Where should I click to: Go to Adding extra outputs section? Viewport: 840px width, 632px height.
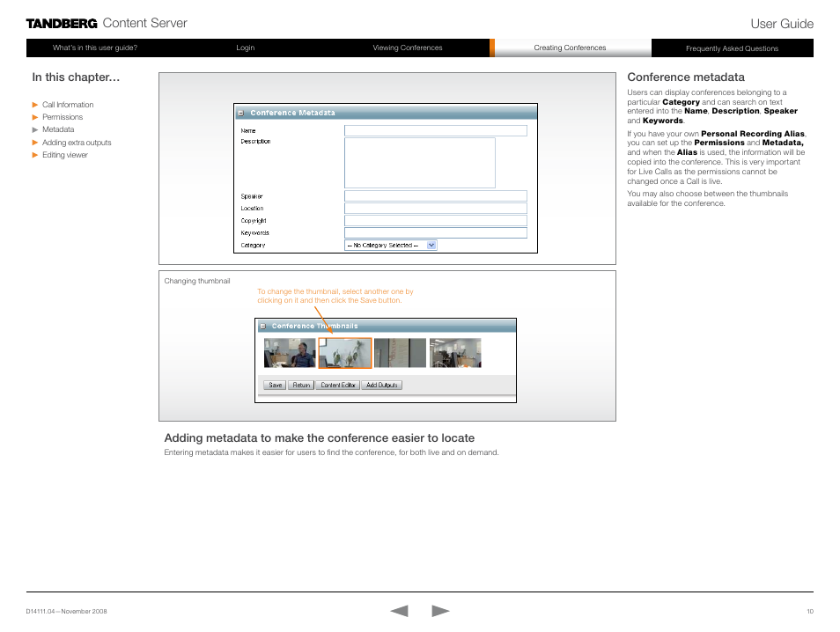[77, 143]
